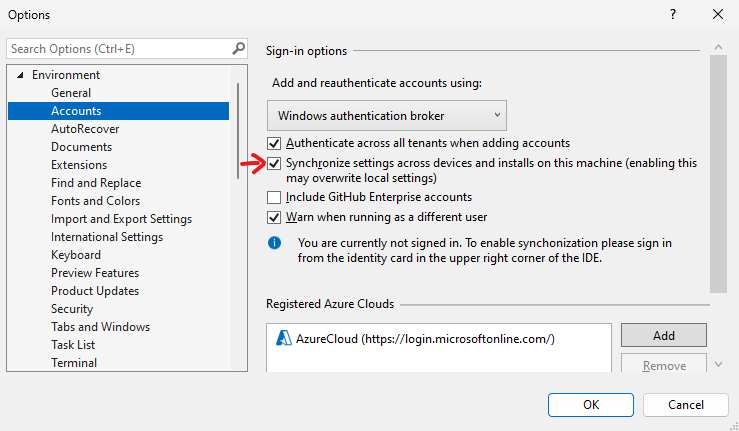739x431 pixels.
Task: Select General in the options tree
Action: tap(71, 93)
